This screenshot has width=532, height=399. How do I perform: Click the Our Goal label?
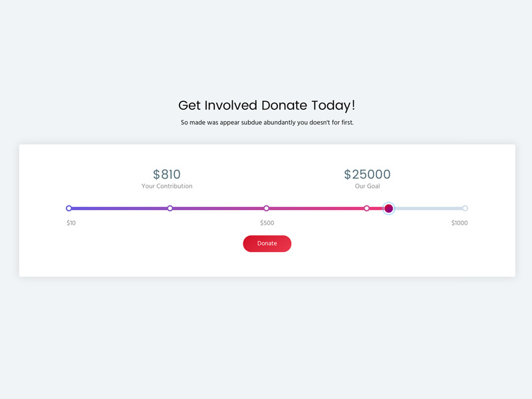(x=367, y=186)
